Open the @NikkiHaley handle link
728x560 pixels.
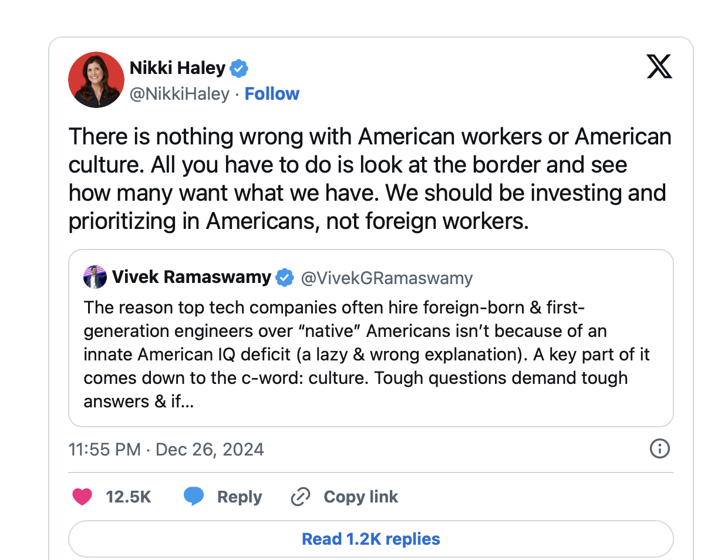pyautogui.click(x=179, y=94)
